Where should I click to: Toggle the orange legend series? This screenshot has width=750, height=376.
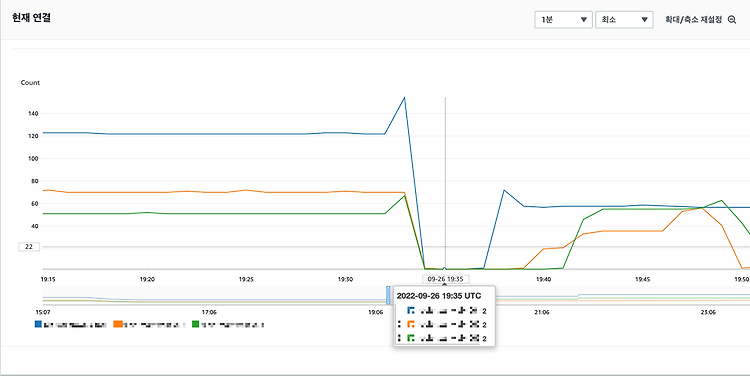[117, 324]
